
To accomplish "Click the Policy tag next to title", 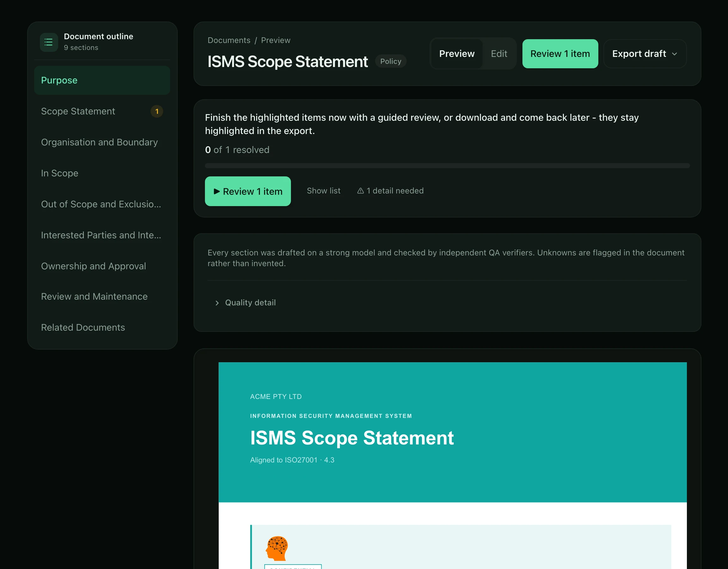I will point(391,61).
